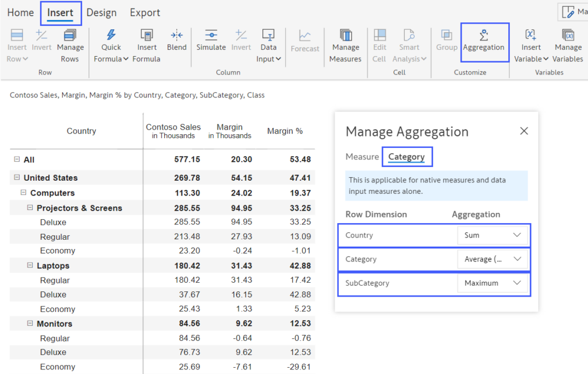This screenshot has width=588, height=374.
Task: Close the Manage Aggregation panel
Action: click(524, 131)
